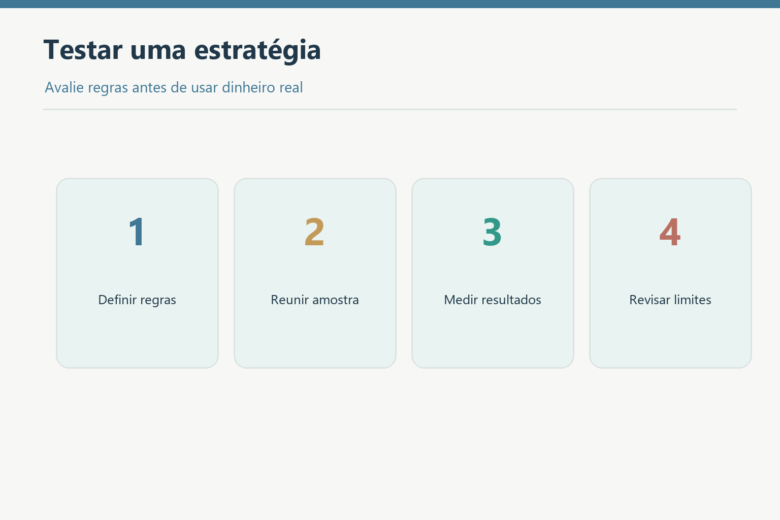Open the 'Reunir amostra' step card
780x520 pixels.
315,273
